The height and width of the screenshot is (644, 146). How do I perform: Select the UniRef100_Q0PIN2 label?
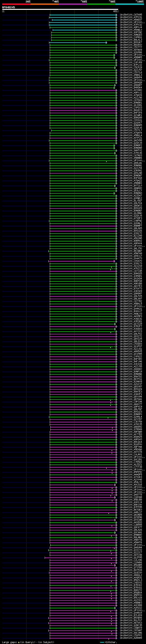click(131, 32)
